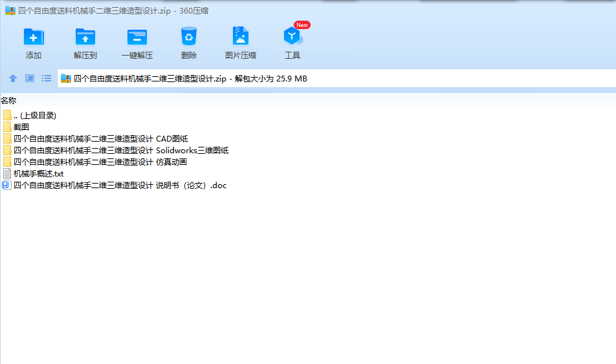Click the archive path address bar

[336, 78]
